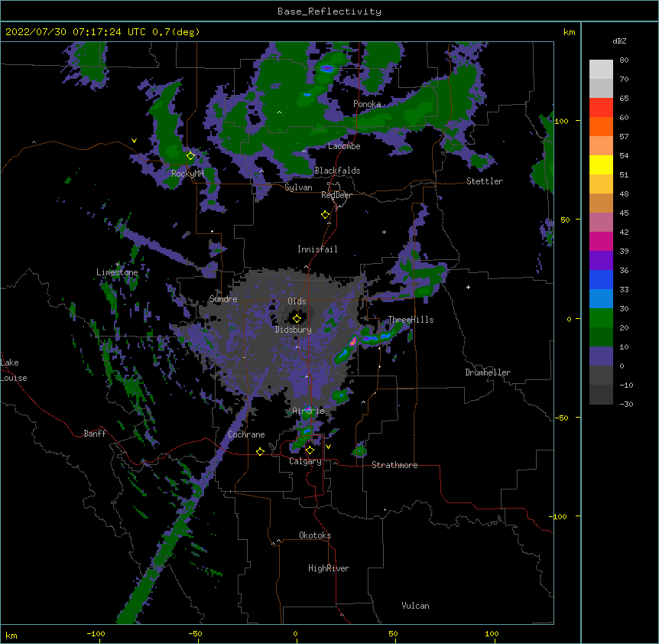Click the RedDeer label
The image size is (659, 644).
(x=336, y=195)
